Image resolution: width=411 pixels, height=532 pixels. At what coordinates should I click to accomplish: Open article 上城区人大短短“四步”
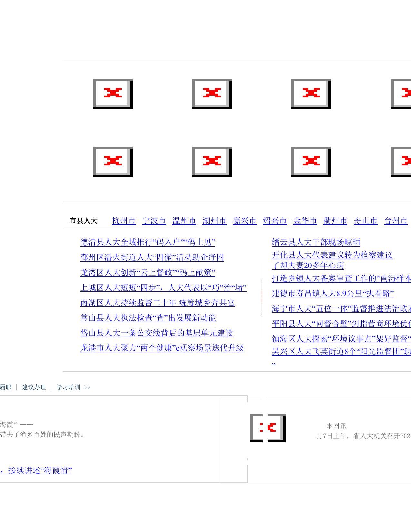click(x=163, y=287)
